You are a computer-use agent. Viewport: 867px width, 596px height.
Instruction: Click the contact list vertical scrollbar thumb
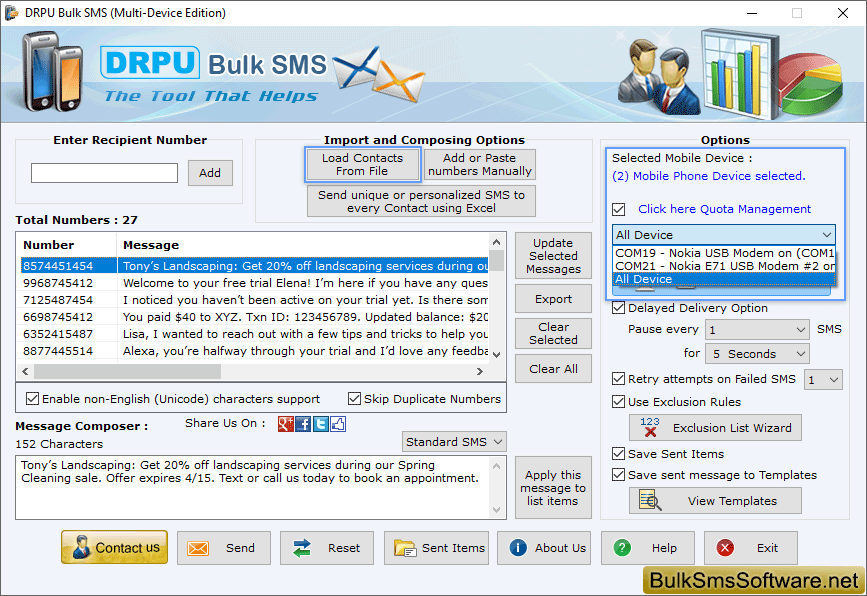[497, 261]
